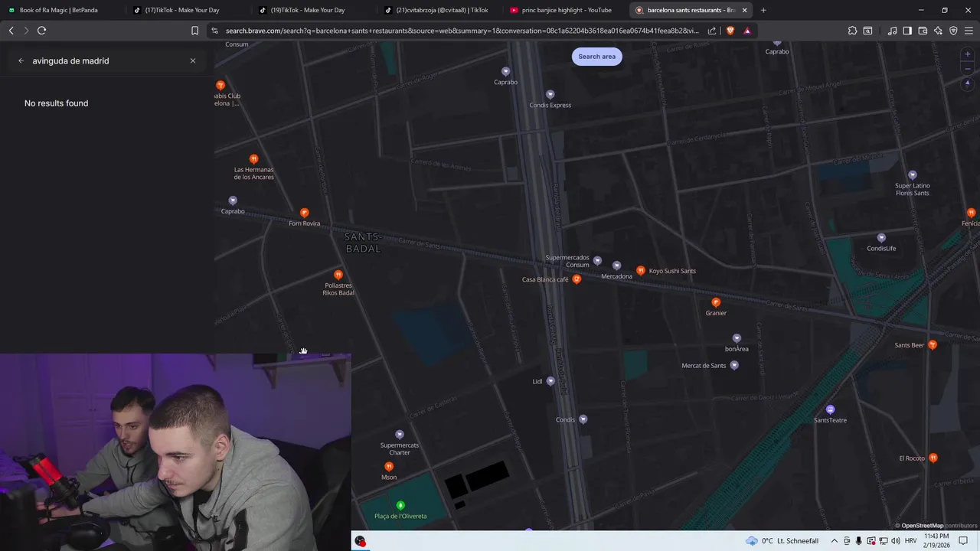
Task: Select the Koyo Sushi Sants marker
Action: [641, 271]
